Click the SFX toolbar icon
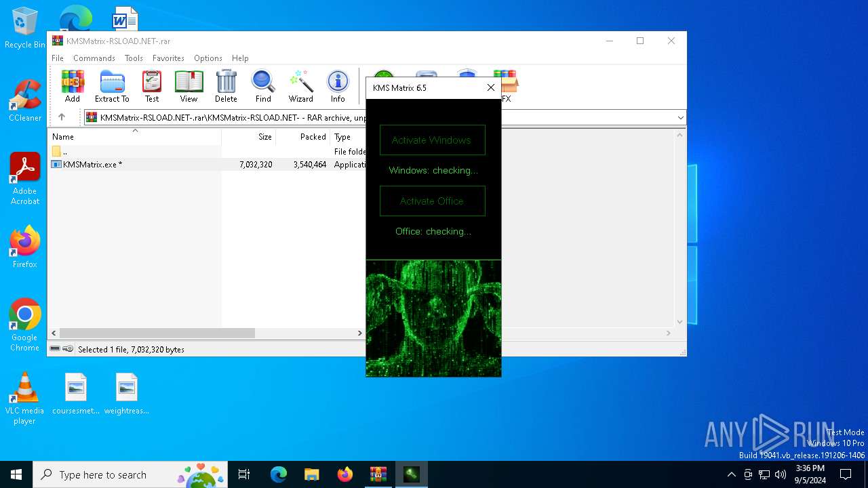This screenshot has height=488, width=868. tap(507, 86)
